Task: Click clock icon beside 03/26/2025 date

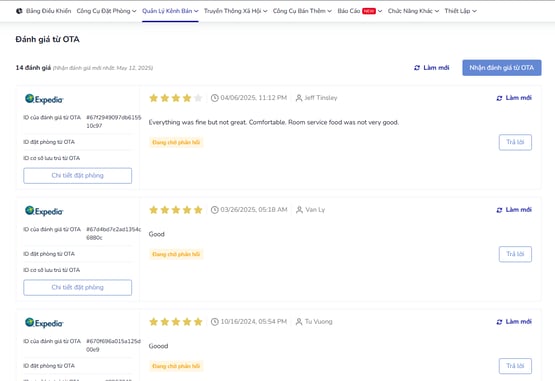Action: pos(214,210)
